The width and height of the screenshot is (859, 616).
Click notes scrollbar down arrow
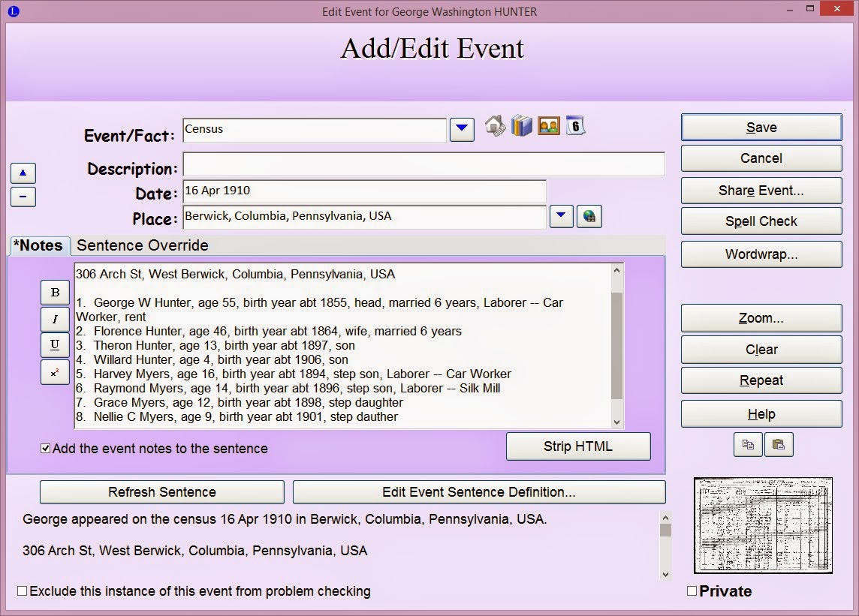point(617,422)
